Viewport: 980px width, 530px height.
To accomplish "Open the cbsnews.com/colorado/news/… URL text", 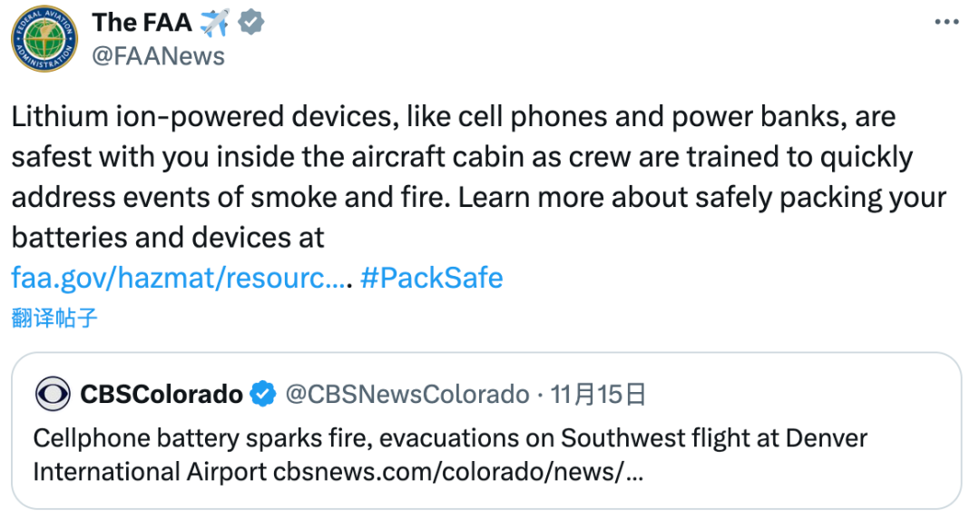I will (458, 472).
